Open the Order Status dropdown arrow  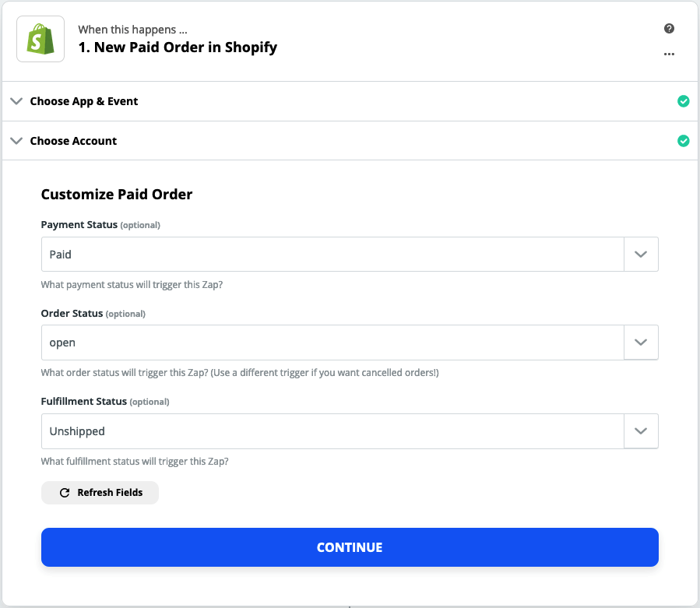click(x=641, y=343)
